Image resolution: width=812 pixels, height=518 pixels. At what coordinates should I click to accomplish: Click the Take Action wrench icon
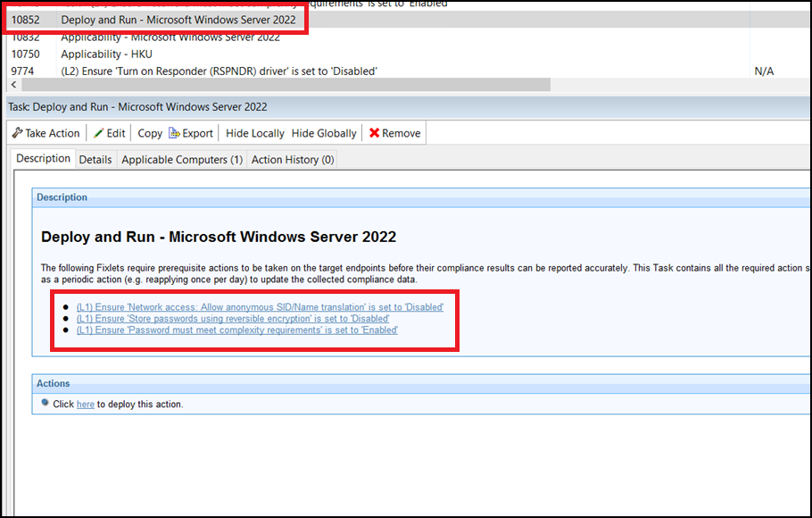coord(17,133)
